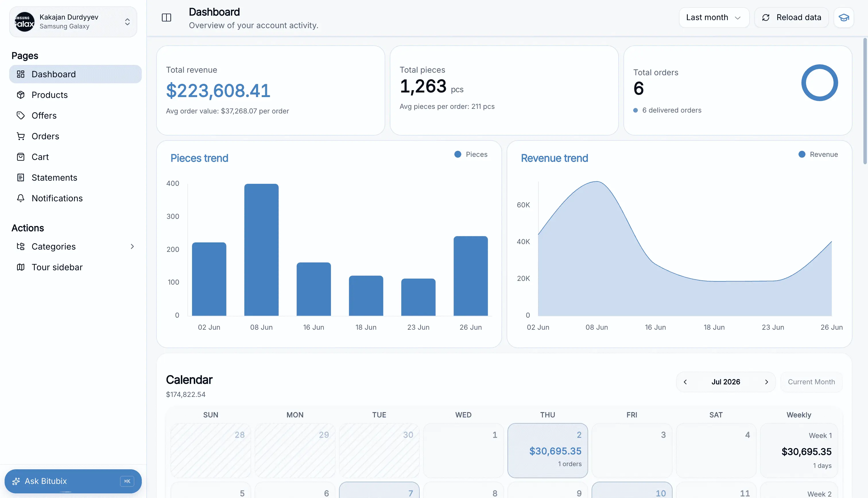Click Avg pieces per order text

447,106
